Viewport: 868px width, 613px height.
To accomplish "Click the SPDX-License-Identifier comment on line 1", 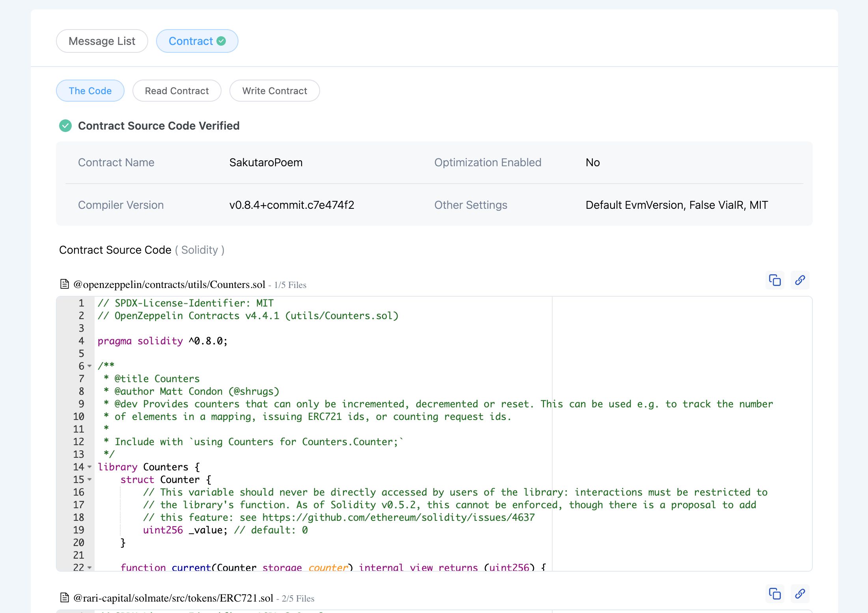I will [185, 303].
